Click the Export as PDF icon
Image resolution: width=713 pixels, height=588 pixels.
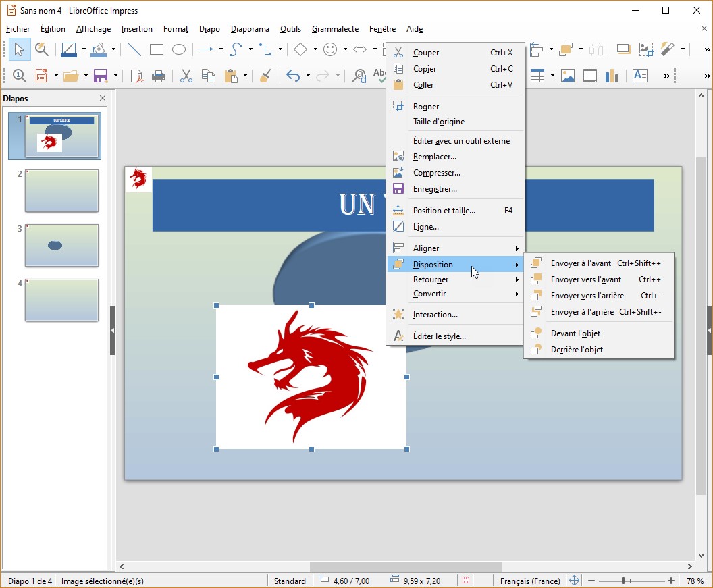pyautogui.click(x=137, y=76)
